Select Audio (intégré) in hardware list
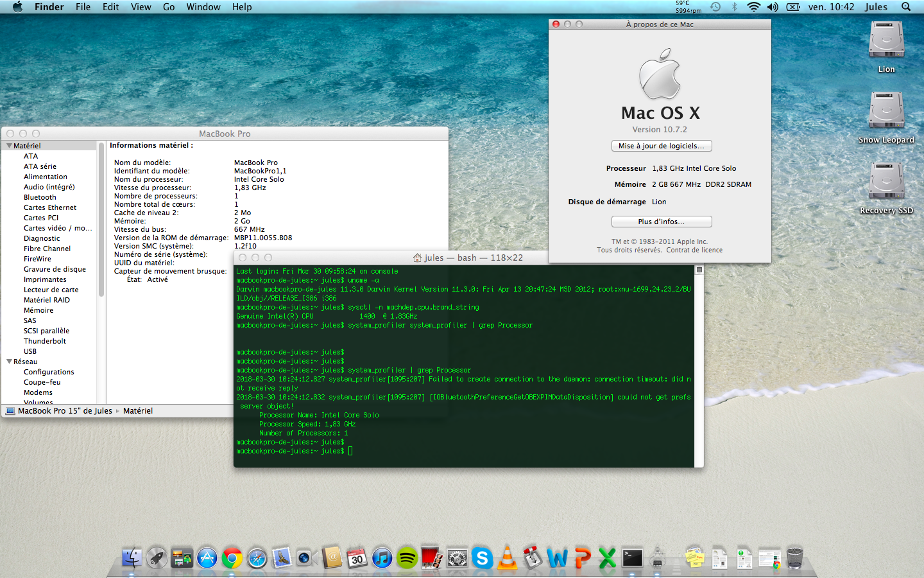Screen dimensions: 924x578 (49, 187)
